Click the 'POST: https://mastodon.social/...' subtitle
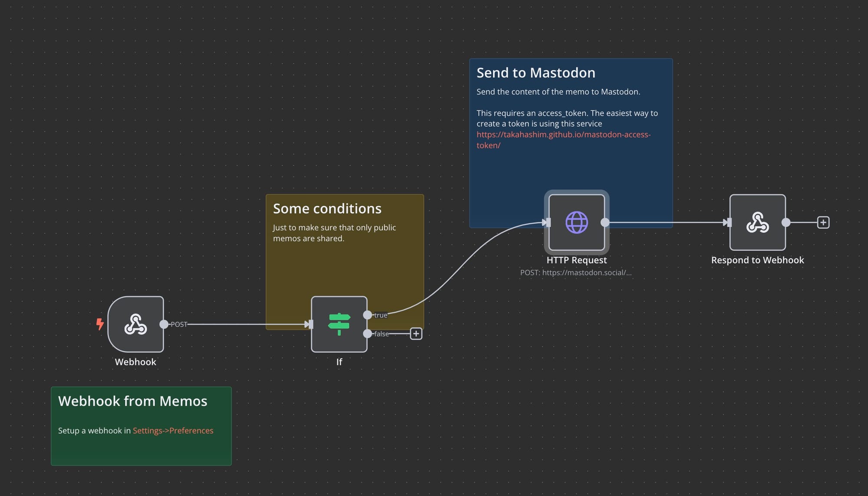The height and width of the screenshot is (496, 868). [576, 272]
